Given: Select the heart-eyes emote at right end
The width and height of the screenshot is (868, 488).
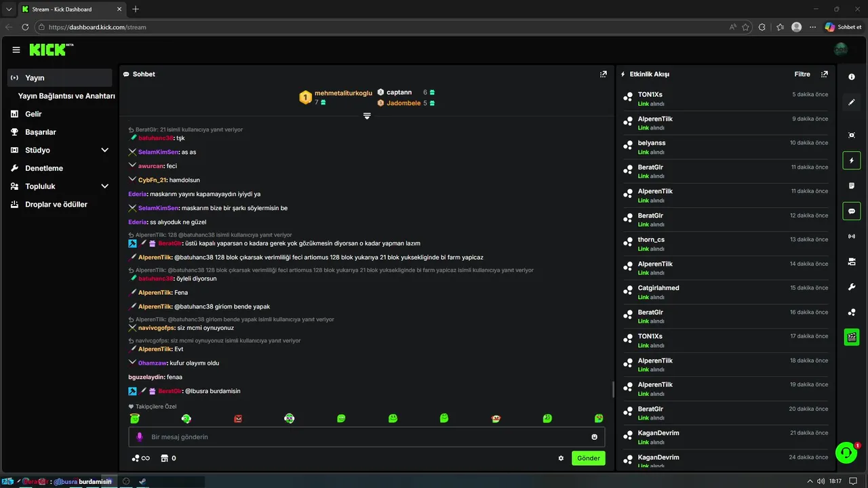Looking at the screenshot, I should click(599, 418).
